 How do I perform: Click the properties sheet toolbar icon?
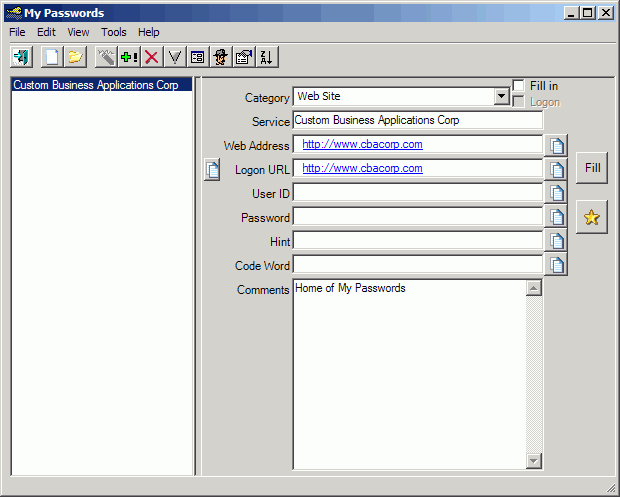(x=244, y=57)
